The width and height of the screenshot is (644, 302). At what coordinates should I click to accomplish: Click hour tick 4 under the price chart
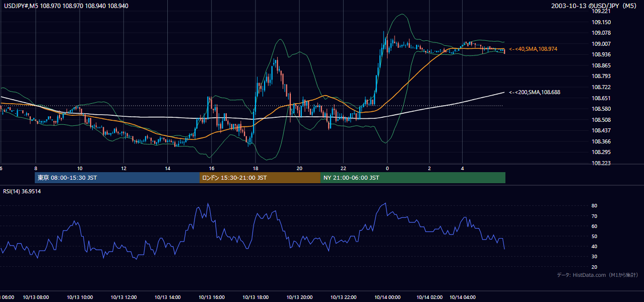point(463,168)
